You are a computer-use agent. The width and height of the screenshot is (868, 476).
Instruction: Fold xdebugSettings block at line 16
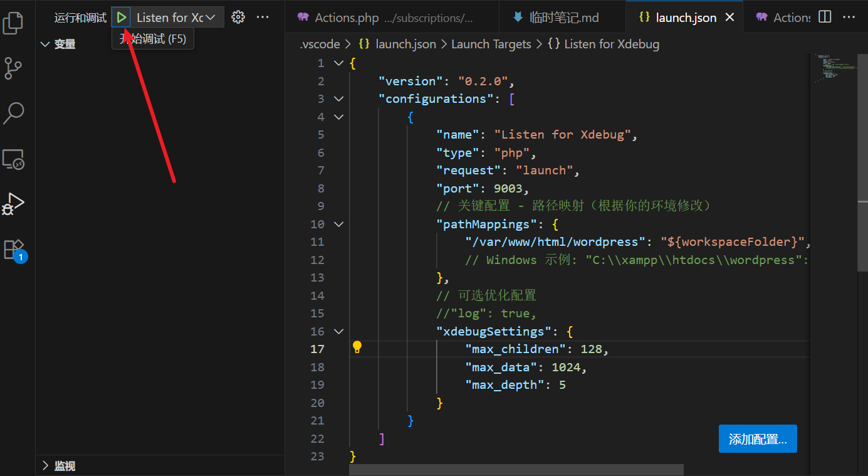click(x=338, y=331)
